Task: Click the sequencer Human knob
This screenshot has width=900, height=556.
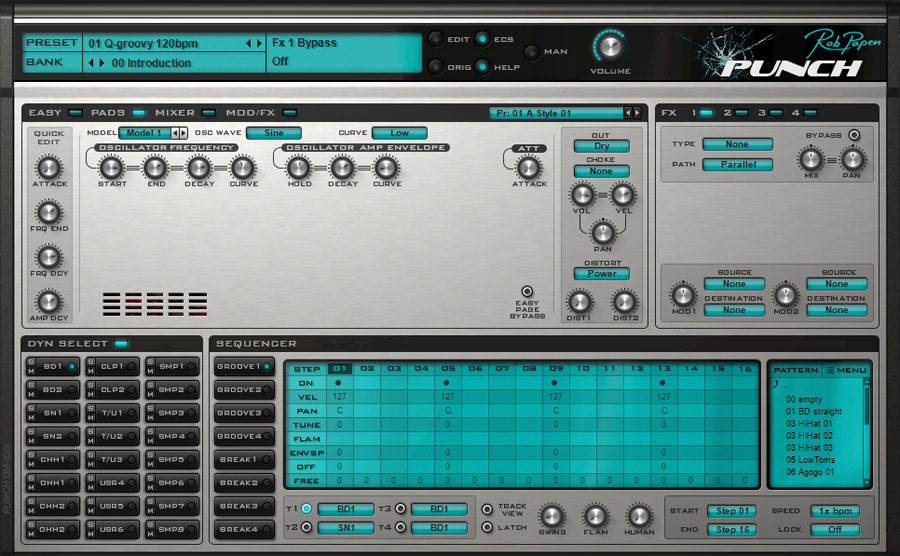Action: (x=639, y=516)
